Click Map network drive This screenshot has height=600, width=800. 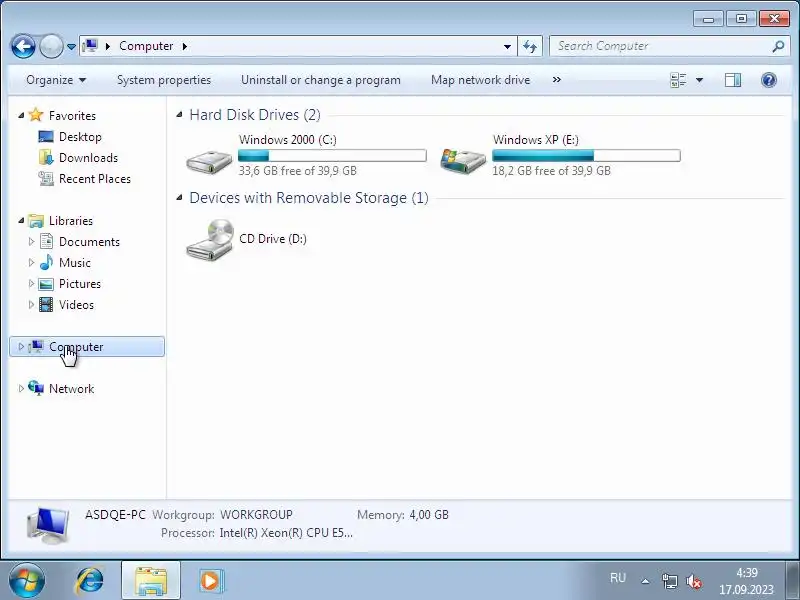(x=481, y=80)
